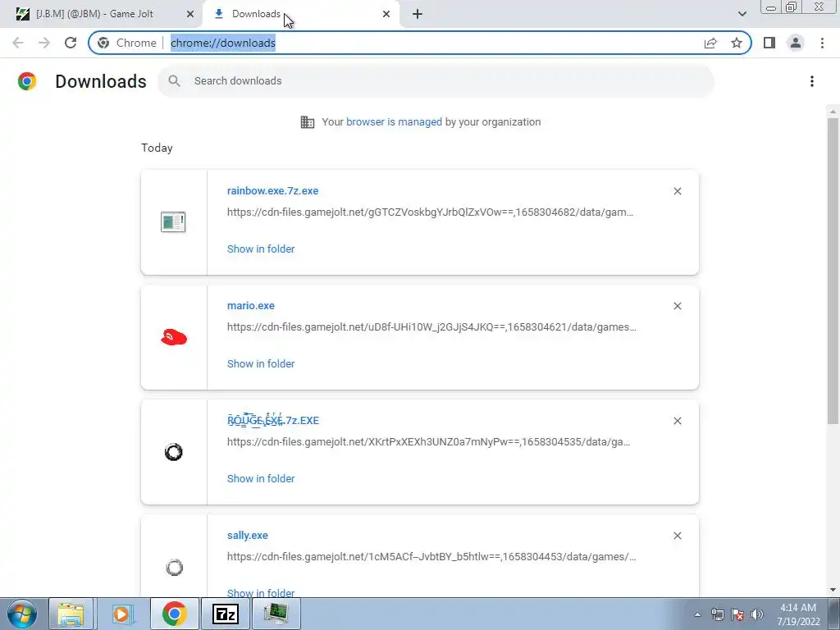Viewport: 840px width, 630px height.
Task: Click the page vertical scrollbar thumb
Action: click(833, 271)
